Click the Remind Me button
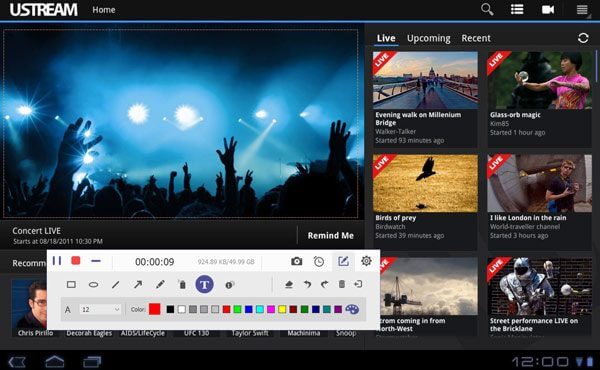This screenshot has height=370, width=600. click(331, 236)
